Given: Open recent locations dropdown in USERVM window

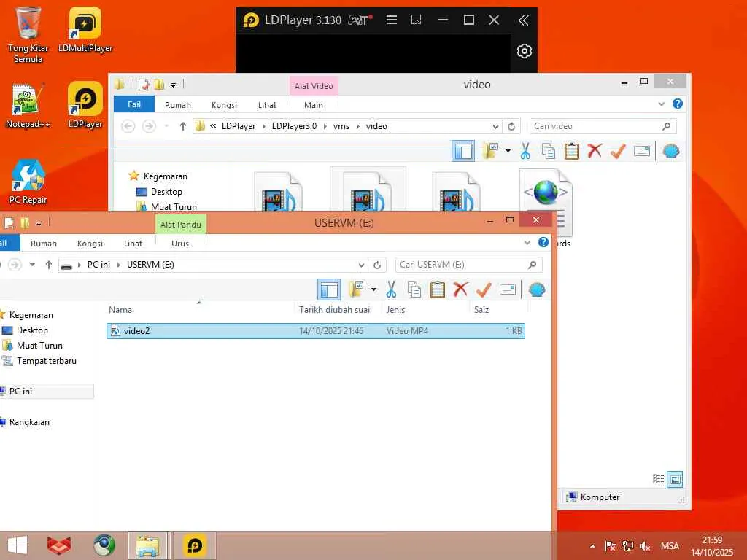Looking at the screenshot, I should point(32,265).
